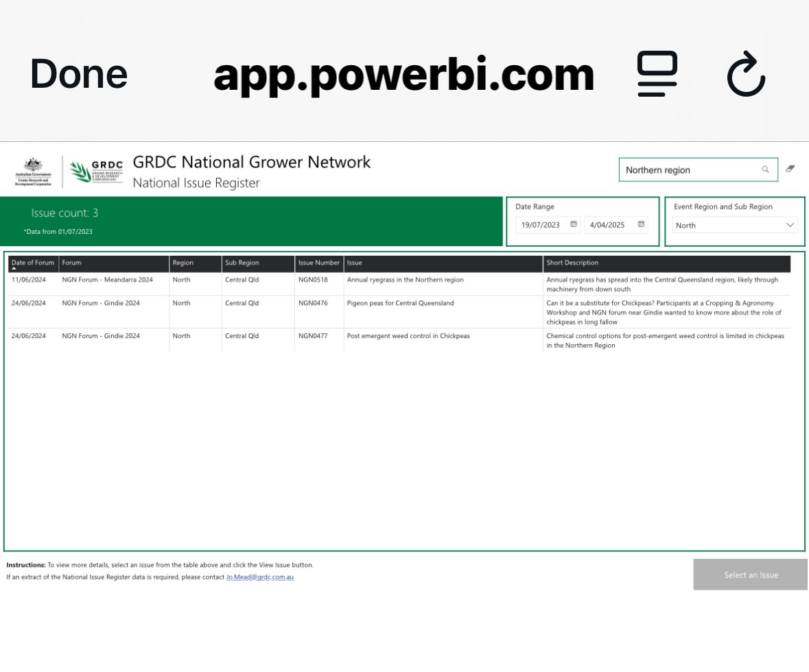Sort by Date of Forum column
Screen dimensions: 809x672
(x=33, y=263)
